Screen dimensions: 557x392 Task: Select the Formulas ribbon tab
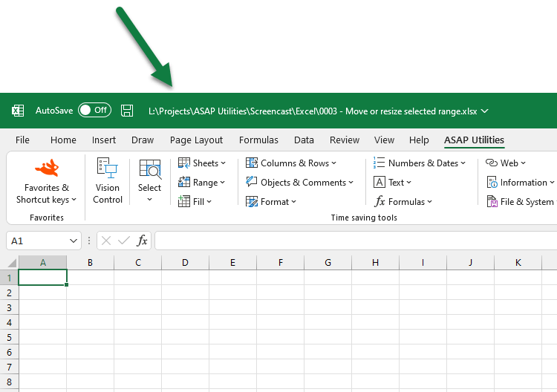click(x=258, y=140)
